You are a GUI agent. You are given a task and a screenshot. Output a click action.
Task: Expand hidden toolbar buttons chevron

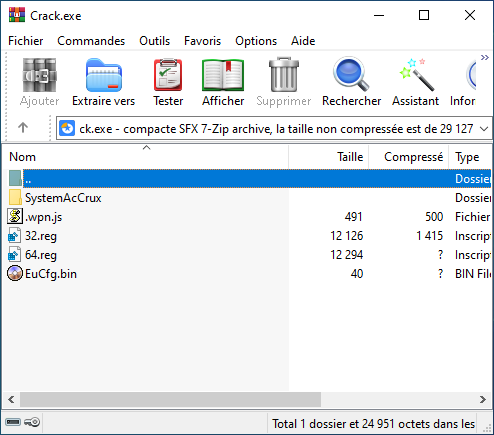pyautogui.click(x=485, y=58)
